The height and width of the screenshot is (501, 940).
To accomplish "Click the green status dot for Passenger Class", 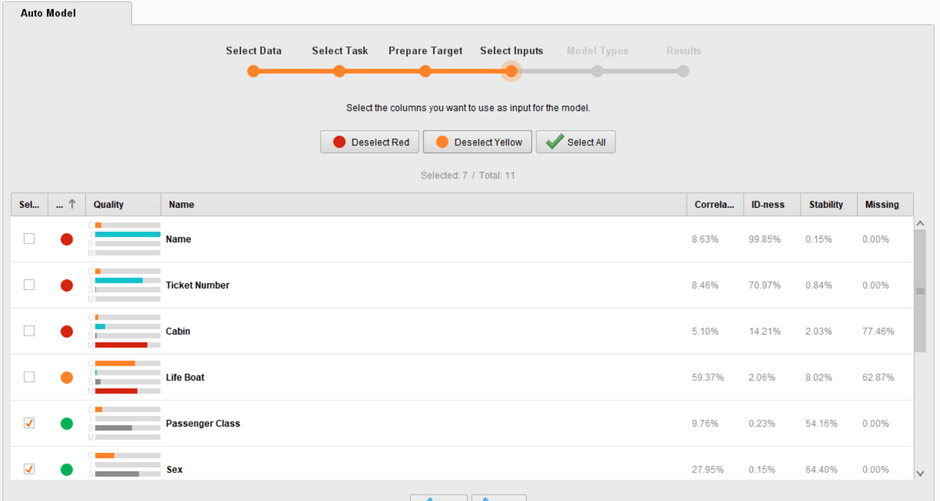I will coord(67,424).
